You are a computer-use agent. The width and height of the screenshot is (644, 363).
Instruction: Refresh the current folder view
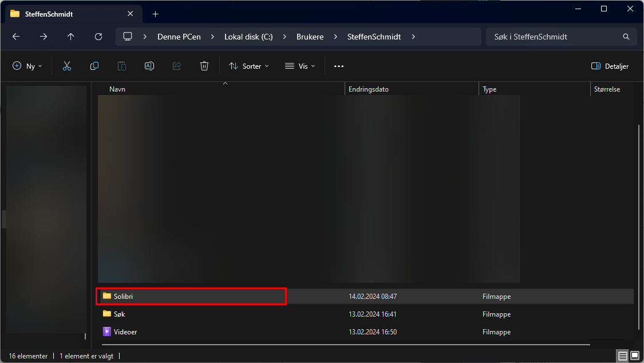pyautogui.click(x=98, y=37)
